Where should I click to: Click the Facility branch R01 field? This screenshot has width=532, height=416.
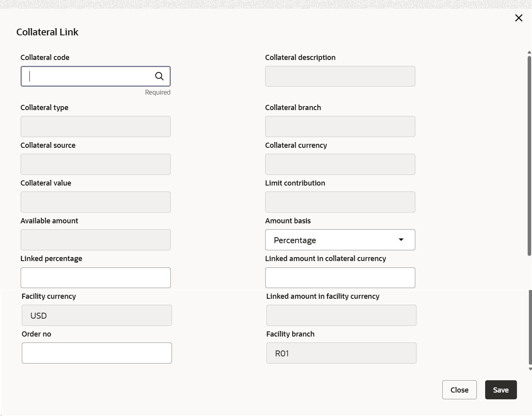click(341, 353)
